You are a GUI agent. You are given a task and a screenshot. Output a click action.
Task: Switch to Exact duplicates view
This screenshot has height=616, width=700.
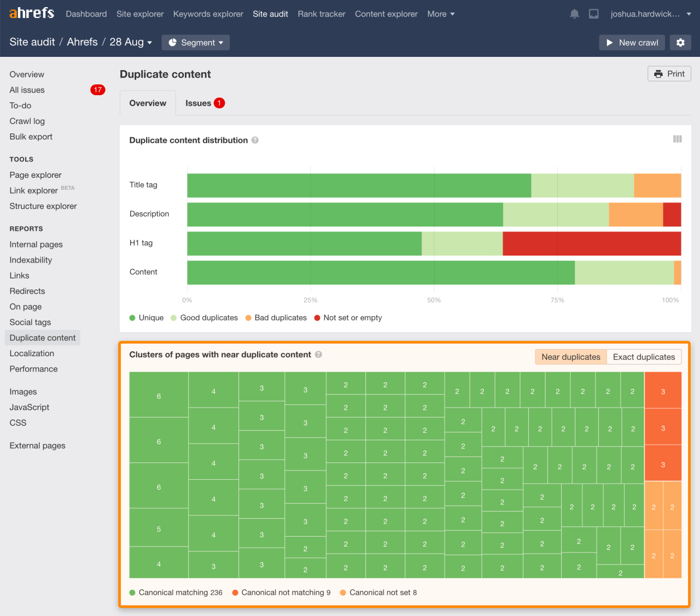coord(644,357)
